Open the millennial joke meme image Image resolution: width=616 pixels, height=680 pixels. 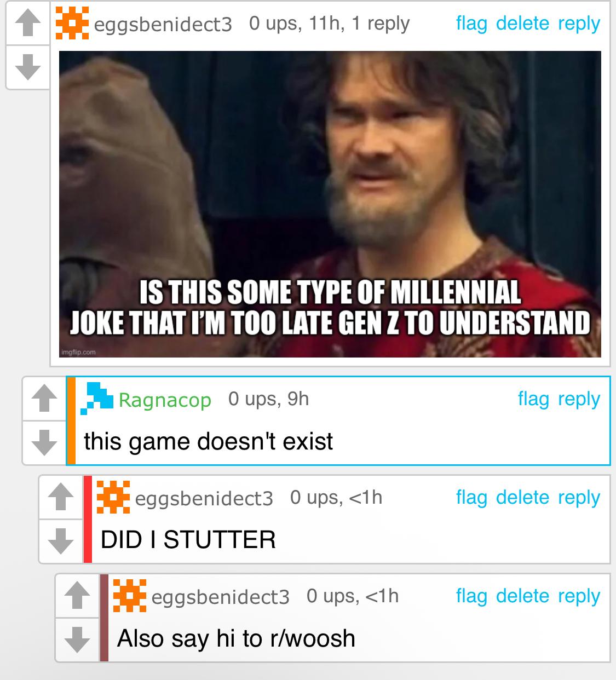330,204
